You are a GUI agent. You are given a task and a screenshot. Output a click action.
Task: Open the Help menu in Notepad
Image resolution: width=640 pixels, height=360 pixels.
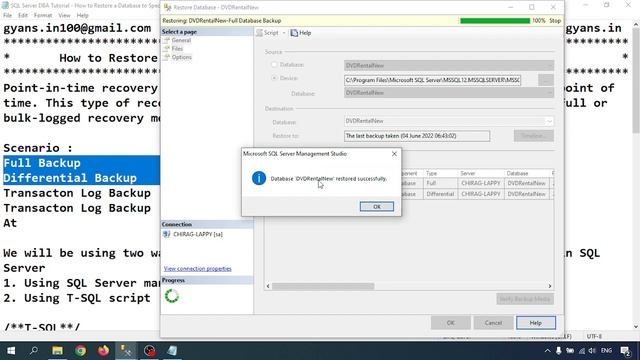82,15
